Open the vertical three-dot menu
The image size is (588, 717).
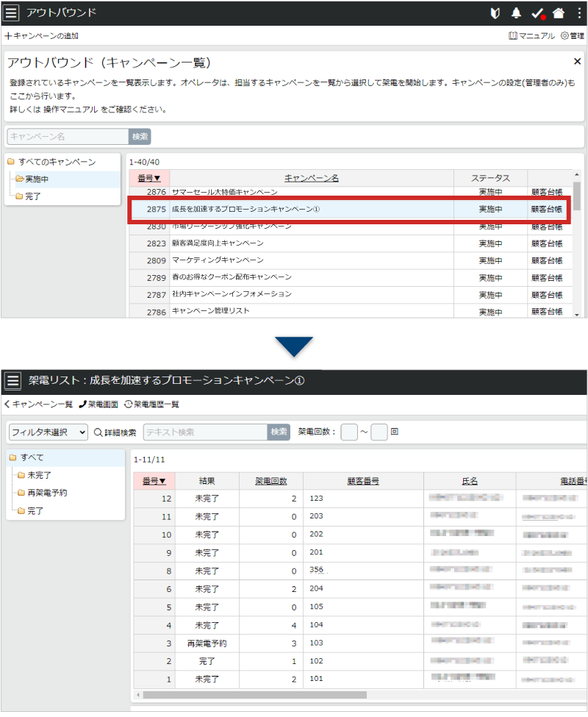(x=579, y=13)
